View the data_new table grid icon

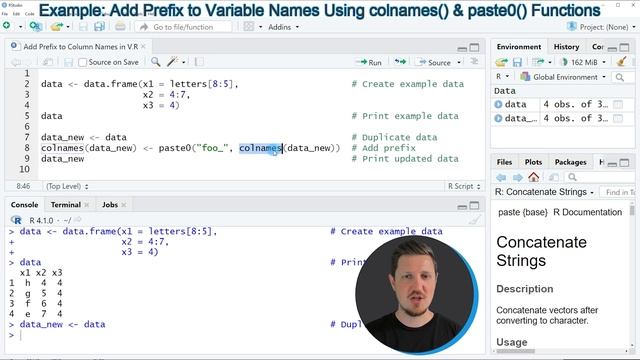click(618, 118)
